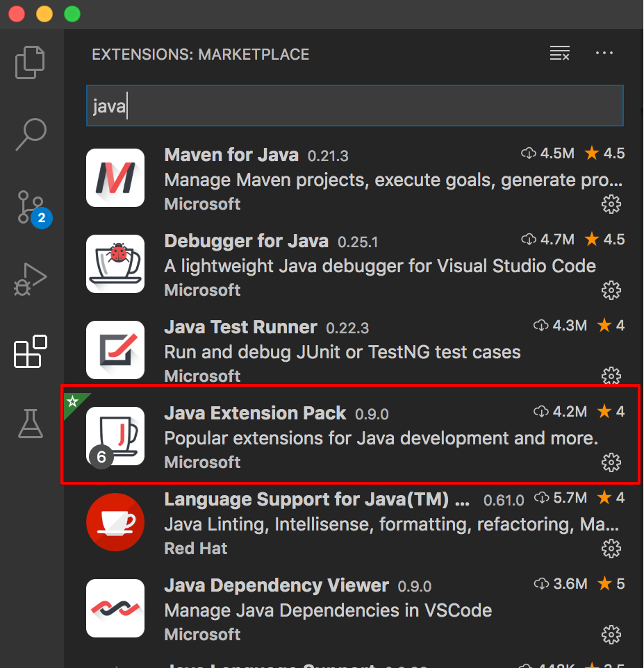Select the Debugger for Java title
Image resolution: width=644 pixels, height=668 pixels.
click(247, 241)
